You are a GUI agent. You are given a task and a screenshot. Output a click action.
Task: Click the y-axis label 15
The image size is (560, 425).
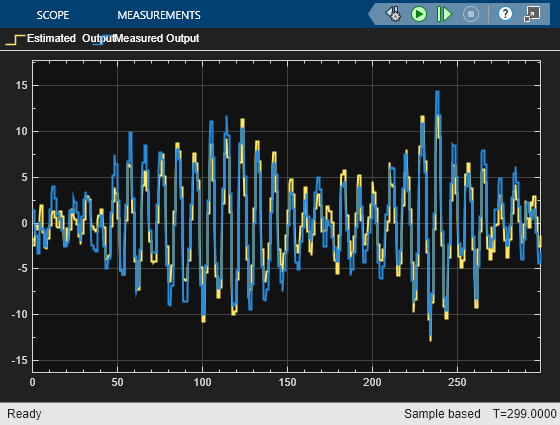click(x=21, y=85)
